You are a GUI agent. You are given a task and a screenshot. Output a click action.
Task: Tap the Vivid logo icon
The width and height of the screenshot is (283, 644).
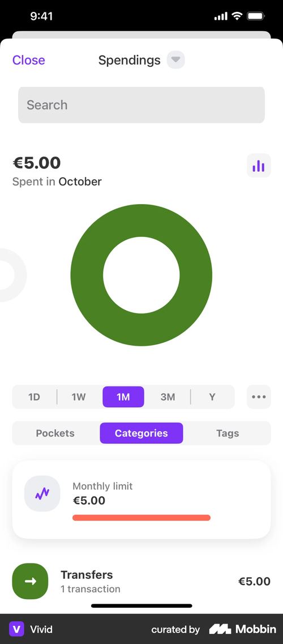click(x=17, y=629)
